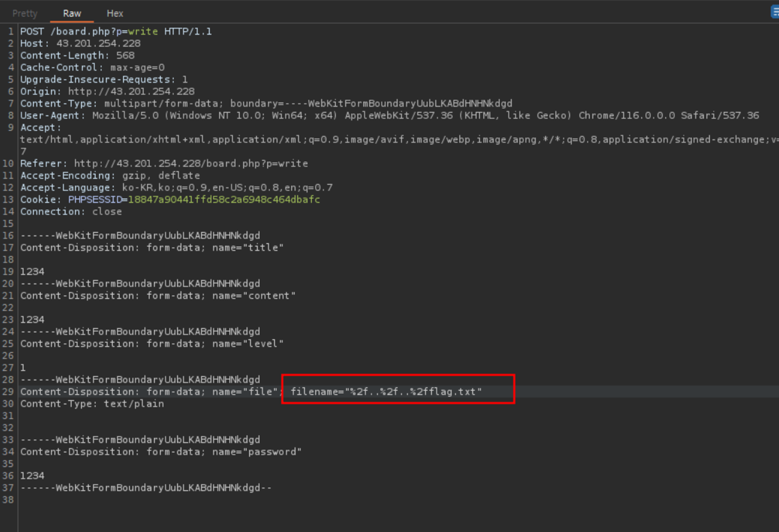Click name="password" form-data line
Image resolution: width=779 pixels, height=532 pixels.
pyautogui.click(x=257, y=452)
